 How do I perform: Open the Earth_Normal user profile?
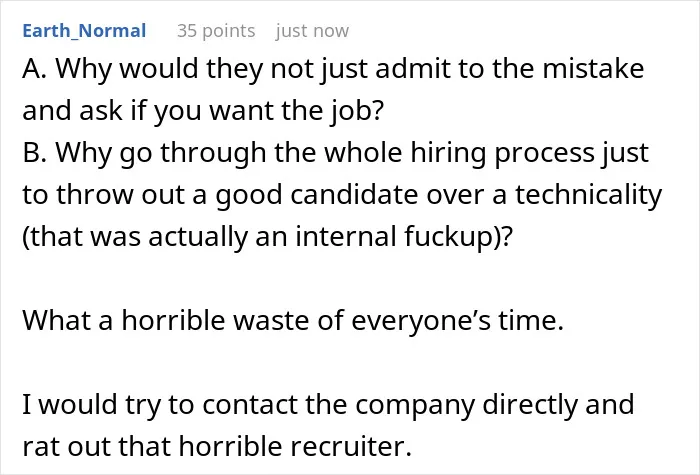(x=84, y=31)
